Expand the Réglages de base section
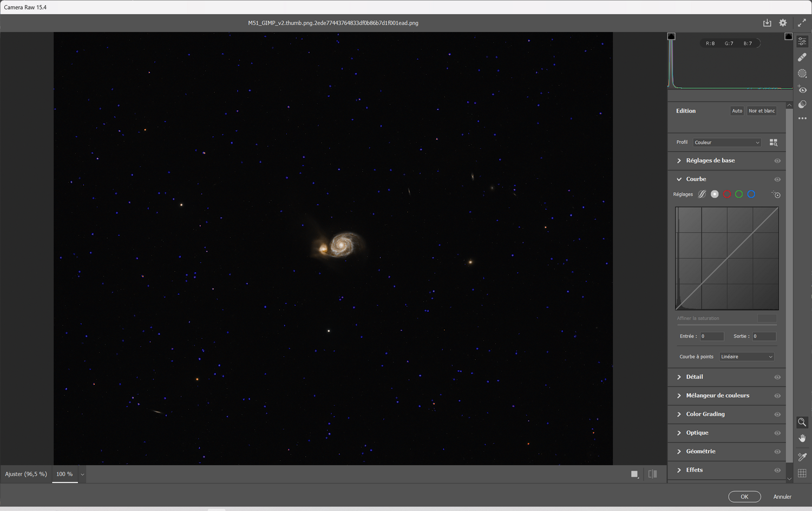Viewport: 812px width, 511px height. 679,161
